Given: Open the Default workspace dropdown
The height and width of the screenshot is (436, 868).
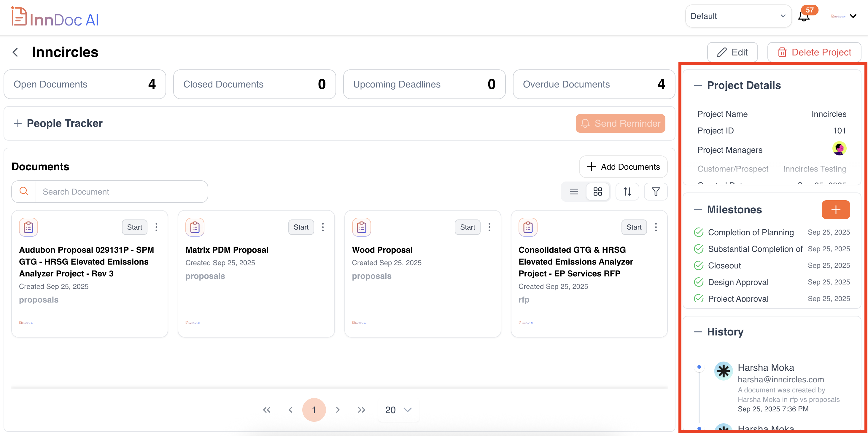Looking at the screenshot, I should pos(738,16).
